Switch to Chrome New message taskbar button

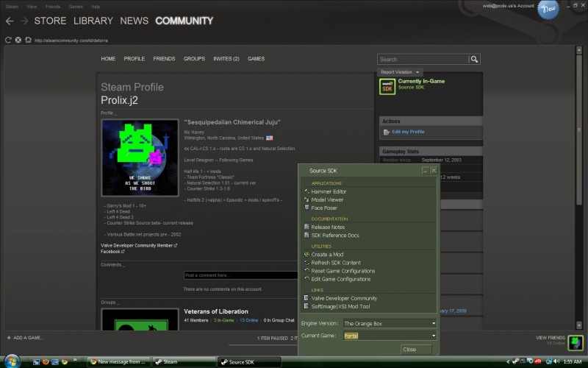click(x=118, y=362)
